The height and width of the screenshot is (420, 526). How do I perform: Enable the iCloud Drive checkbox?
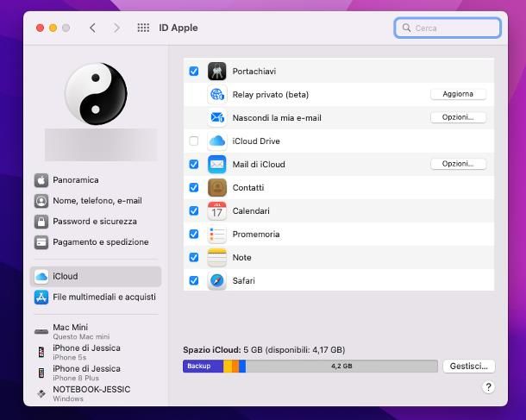tap(194, 141)
